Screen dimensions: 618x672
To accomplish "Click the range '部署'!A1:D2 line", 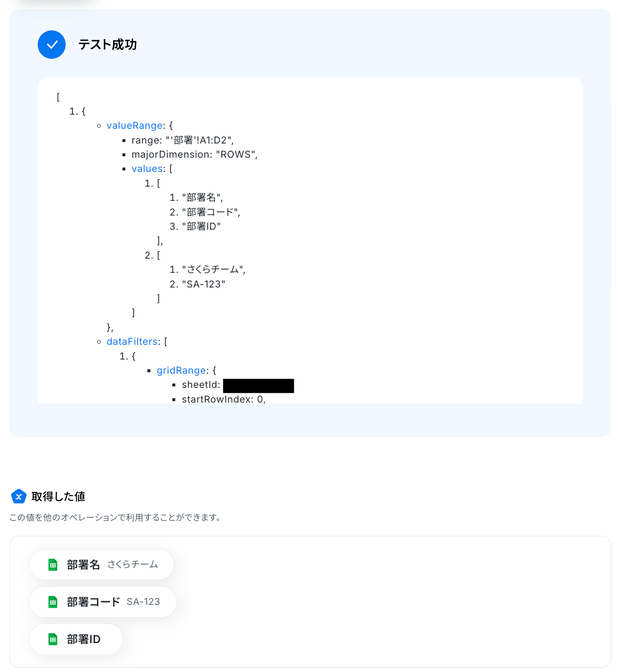I will 182,141.
